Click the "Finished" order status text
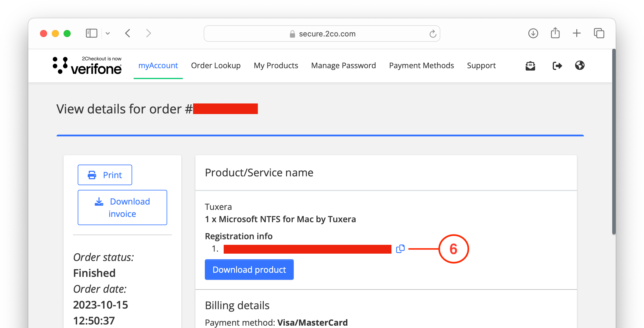Image resolution: width=644 pixels, height=328 pixels. tap(94, 273)
